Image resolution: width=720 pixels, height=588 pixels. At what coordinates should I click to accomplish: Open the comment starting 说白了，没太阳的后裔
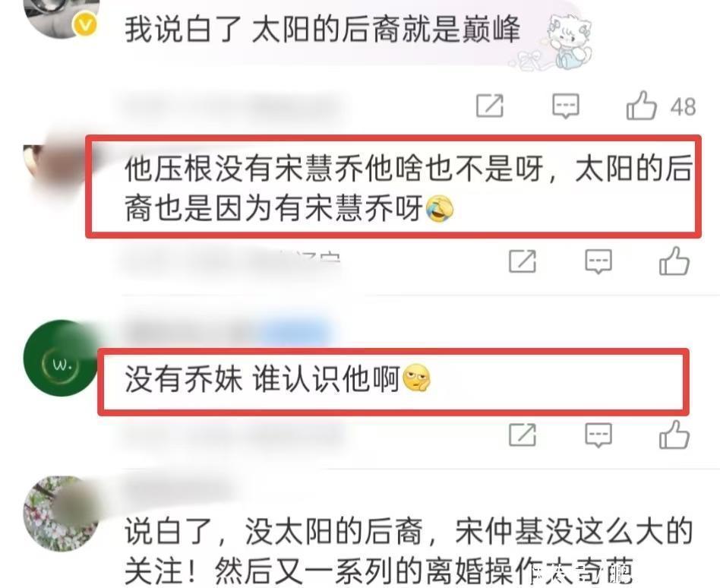click(408, 552)
